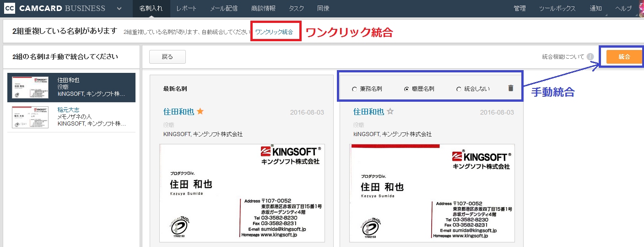The image size is (644, 247).
Task: Expand the CamCard Business dropdown arrow
Action: 119,8
